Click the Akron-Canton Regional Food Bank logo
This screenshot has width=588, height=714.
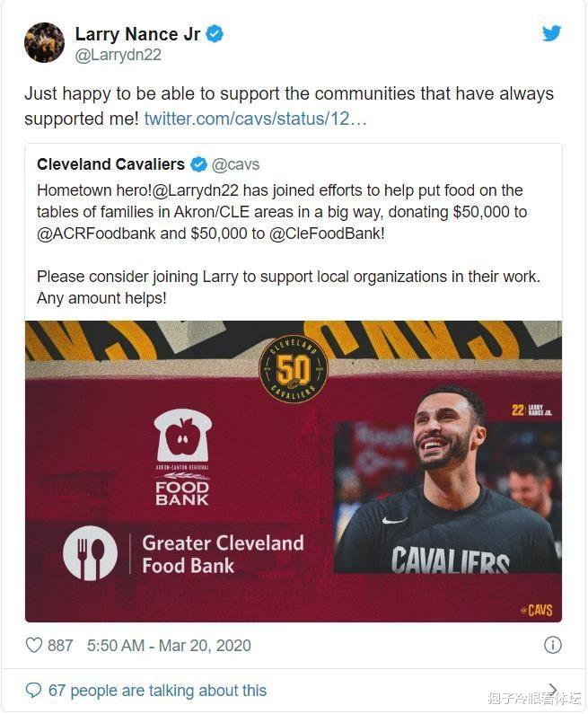click(x=182, y=457)
